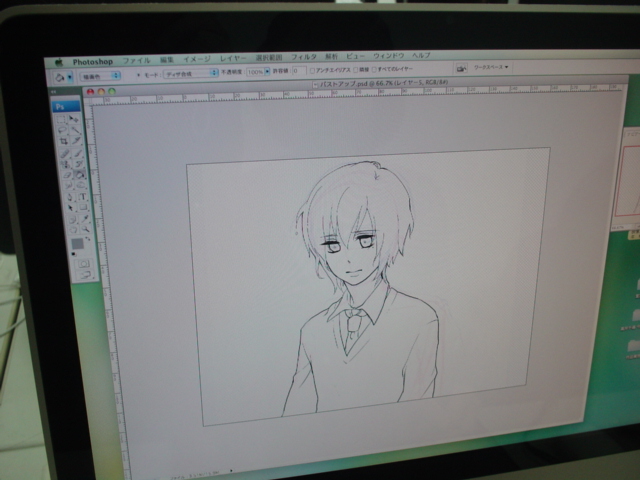Viewport: 640px width, 480px height.
Task: Select the Type tool
Action: point(82,197)
